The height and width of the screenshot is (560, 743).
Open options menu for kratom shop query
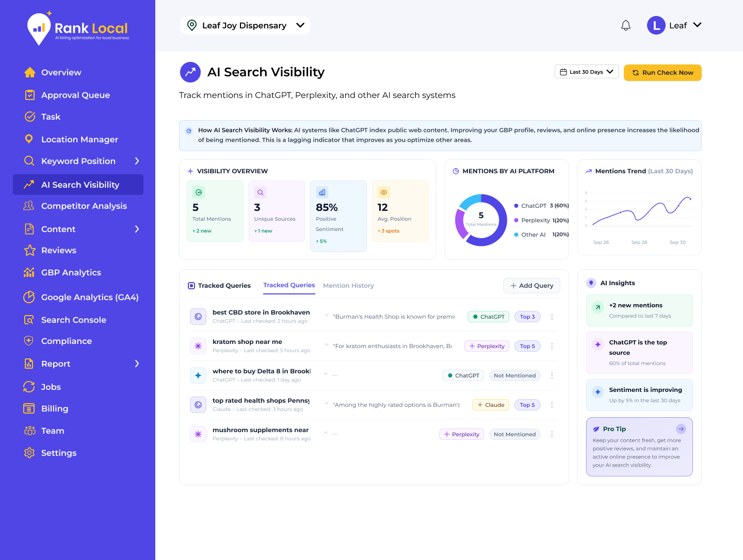tap(552, 346)
